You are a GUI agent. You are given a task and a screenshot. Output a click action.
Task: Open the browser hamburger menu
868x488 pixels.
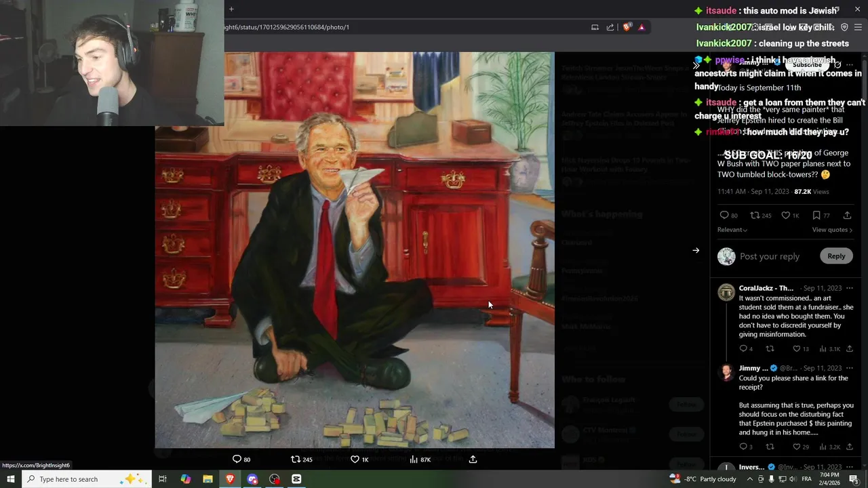(858, 27)
